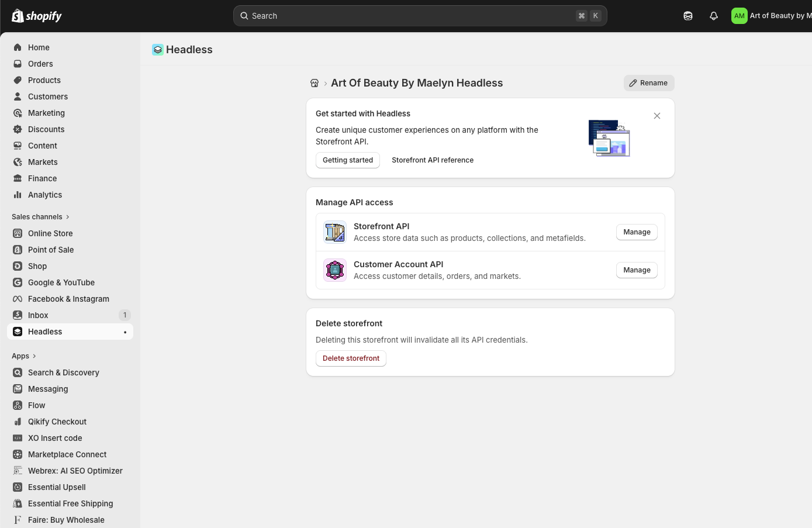
Task: Click the AM account avatar
Action: (x=740, y=16)
